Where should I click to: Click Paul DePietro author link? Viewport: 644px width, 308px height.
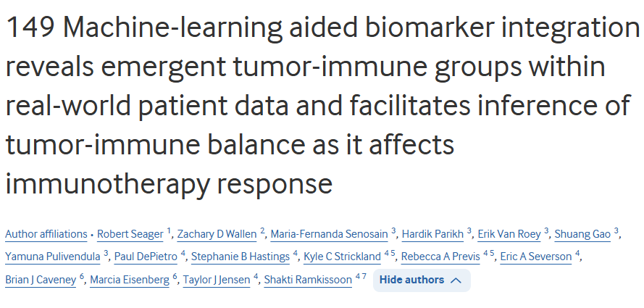pyautogui.click(x=146, y=257)
